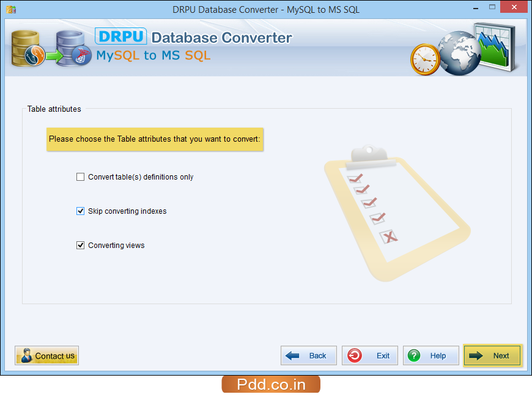
Task: Enable Convert table(s) definitions only checkbox
Action: (80, 177)
